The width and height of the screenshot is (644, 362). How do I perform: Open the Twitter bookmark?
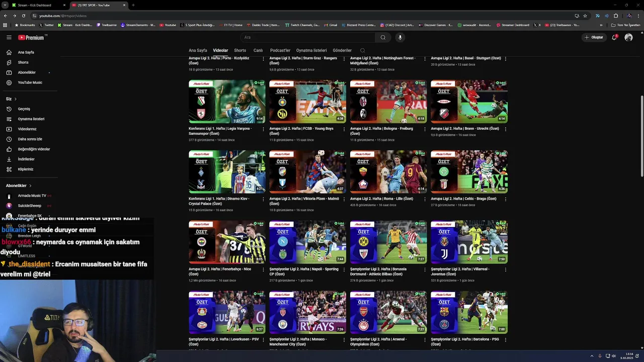tap(47, 25)
